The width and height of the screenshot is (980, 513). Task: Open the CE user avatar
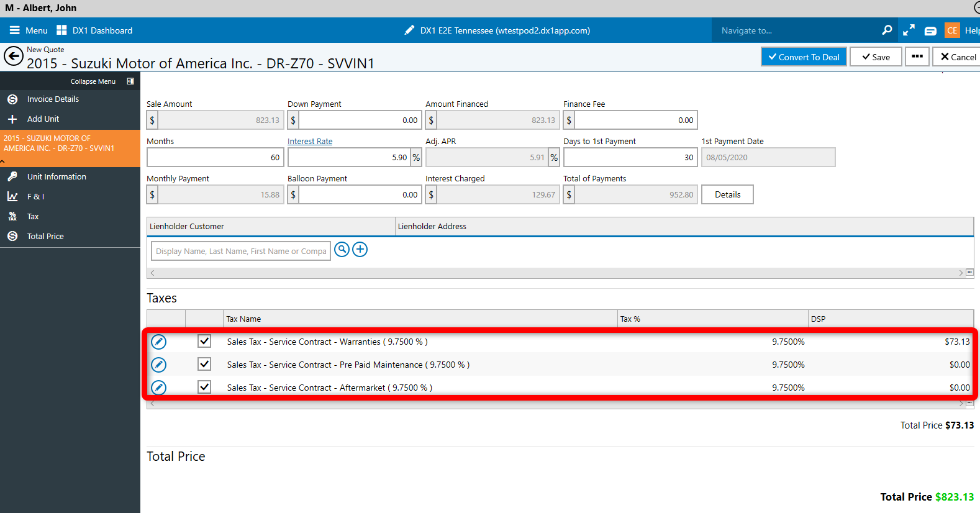[952, 30]
